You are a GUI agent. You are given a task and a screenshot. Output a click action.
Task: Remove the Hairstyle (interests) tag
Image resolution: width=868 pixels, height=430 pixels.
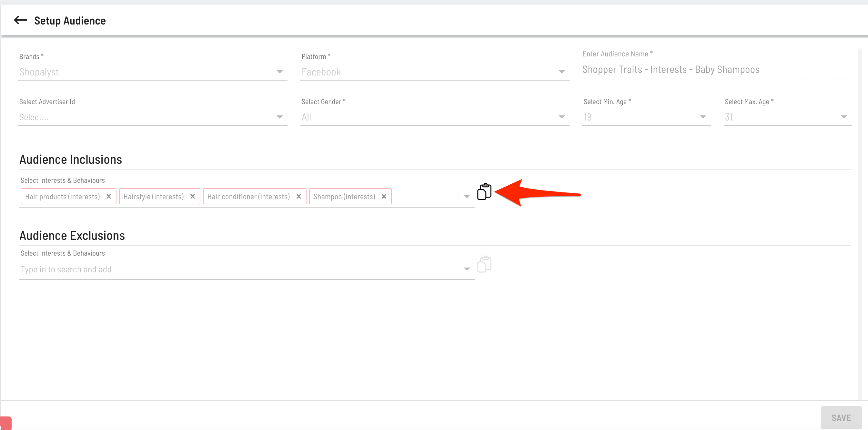click(x=193, y=196)
